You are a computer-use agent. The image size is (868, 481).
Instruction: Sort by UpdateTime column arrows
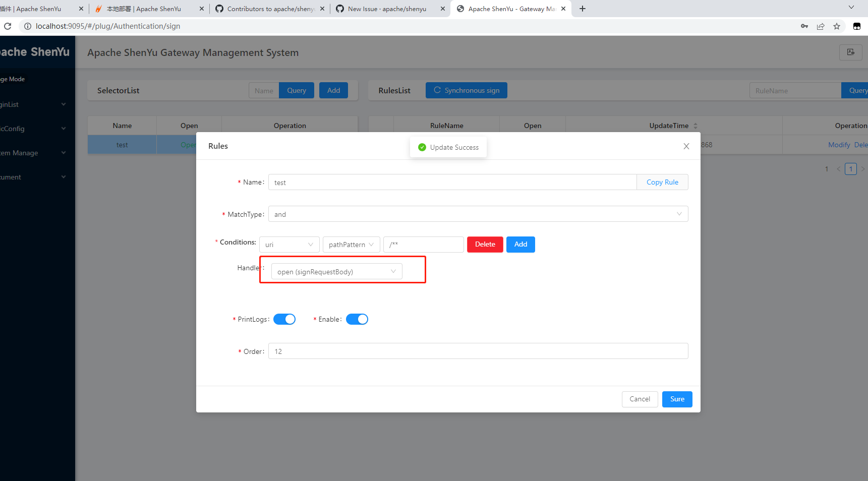[x=696, y=126]
